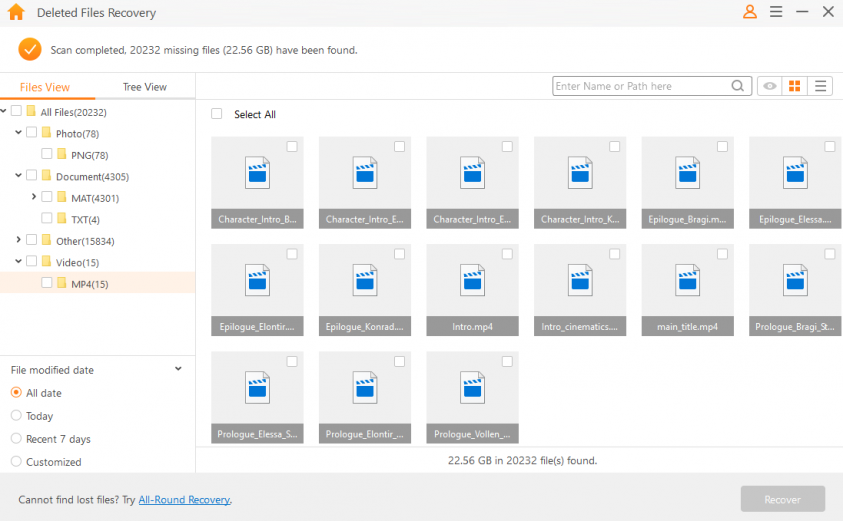
Task: Open the hamburger menu in title bar
Action: tap(776, 12)
